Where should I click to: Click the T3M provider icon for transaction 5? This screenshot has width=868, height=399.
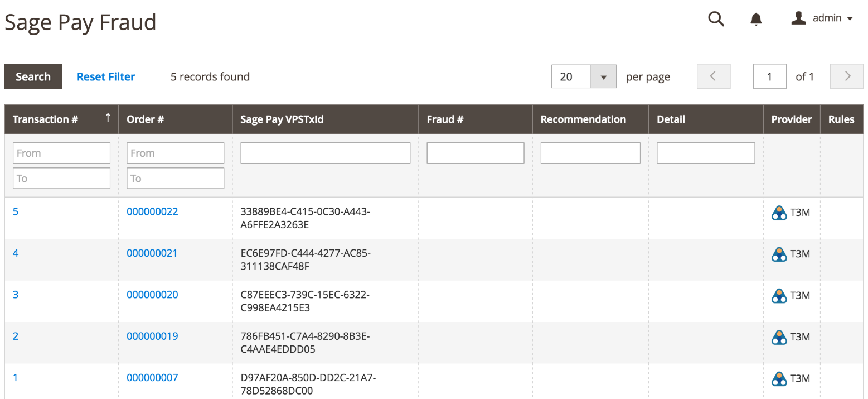[779, 213]
